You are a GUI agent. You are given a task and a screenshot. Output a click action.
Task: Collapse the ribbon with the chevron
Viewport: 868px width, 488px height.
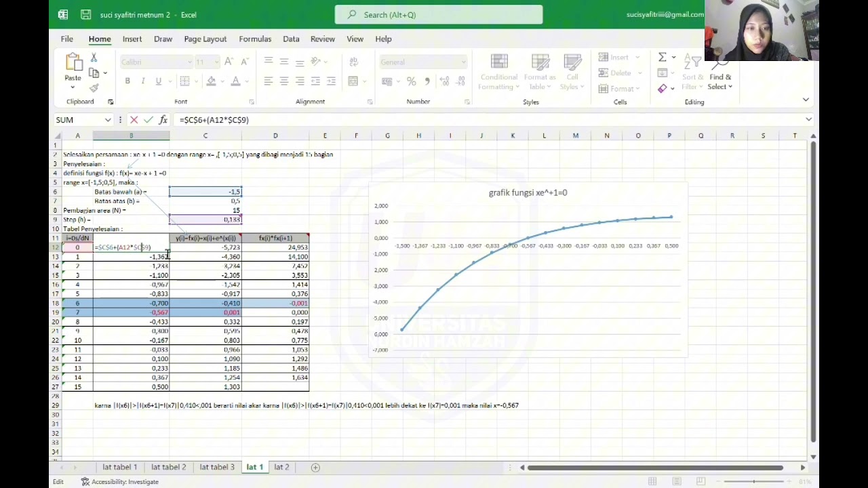point(806,100)
